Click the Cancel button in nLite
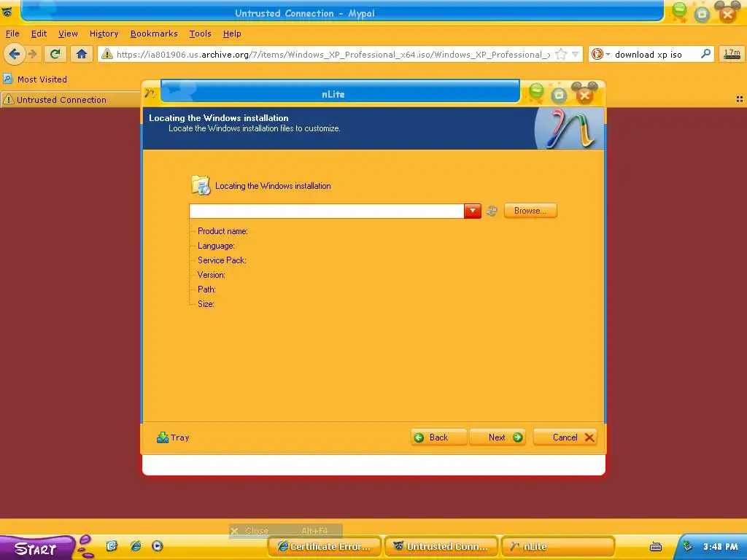This screenshot has width=747, height=560. 565,437
